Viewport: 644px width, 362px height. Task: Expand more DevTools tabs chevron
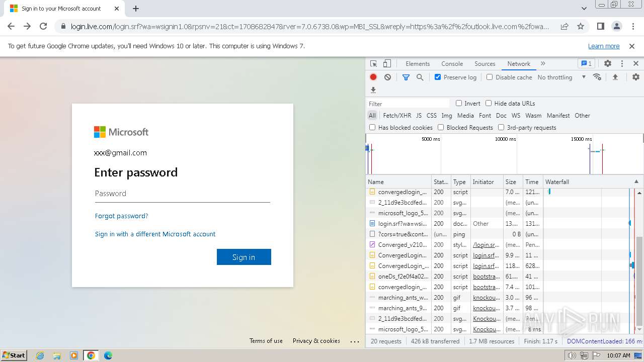(x=543, y=64)
